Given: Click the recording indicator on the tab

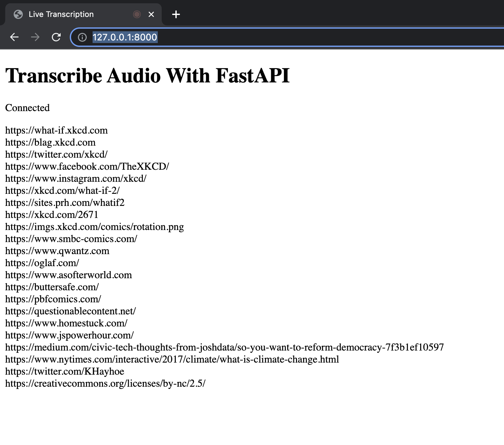Looking at the screenshot, I should coord(137,14).
